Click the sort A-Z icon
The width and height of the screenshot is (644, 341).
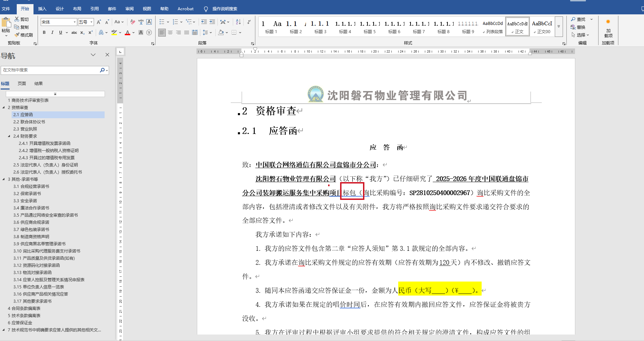(238, 22)
